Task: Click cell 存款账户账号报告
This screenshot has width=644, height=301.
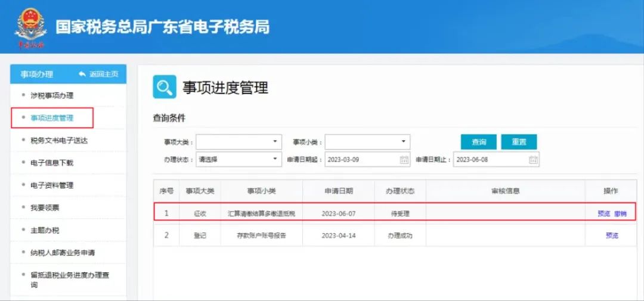Action: coord(261,235)
